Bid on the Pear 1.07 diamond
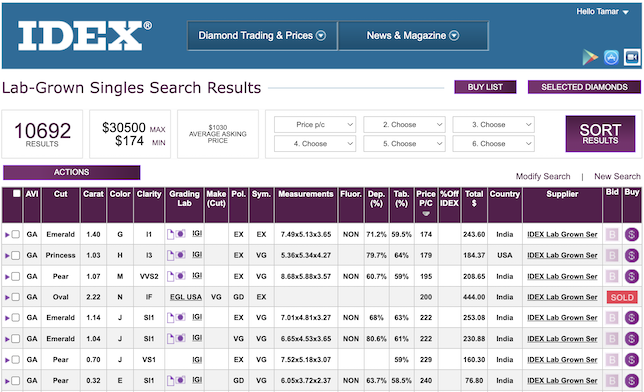644x392 pixels. 612,276
